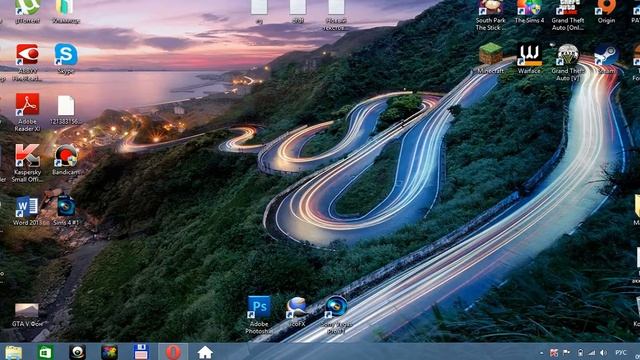Open File Explorer from the taskbar
This screenshot has width=640, height=360.
pyautogui.click(x=13, y=352)
